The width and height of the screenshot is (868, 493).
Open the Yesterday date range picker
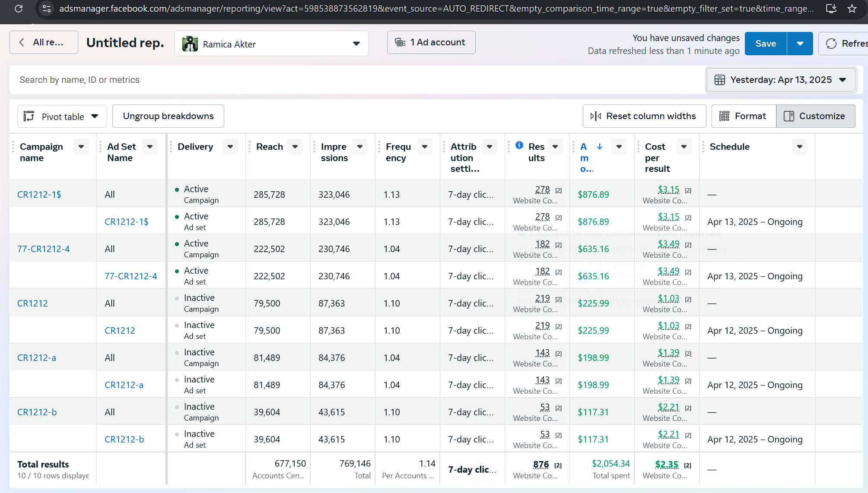pyautogui.click(x=780, y=80)
